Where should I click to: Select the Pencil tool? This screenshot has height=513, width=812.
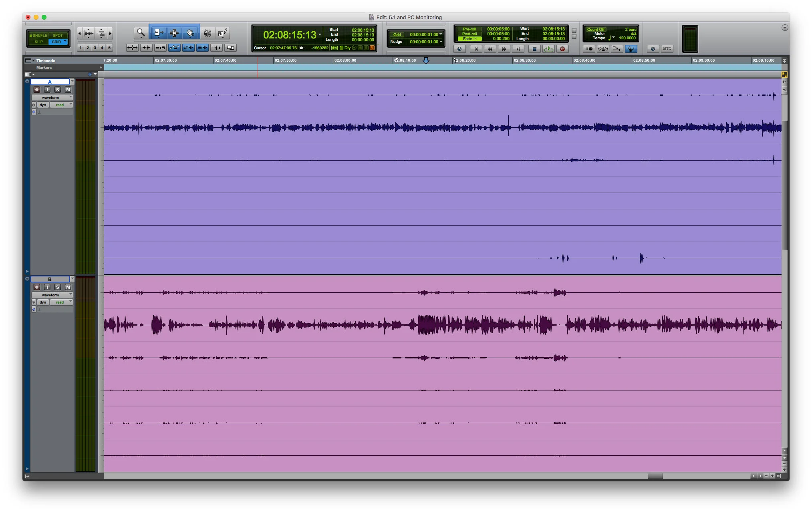223,33
